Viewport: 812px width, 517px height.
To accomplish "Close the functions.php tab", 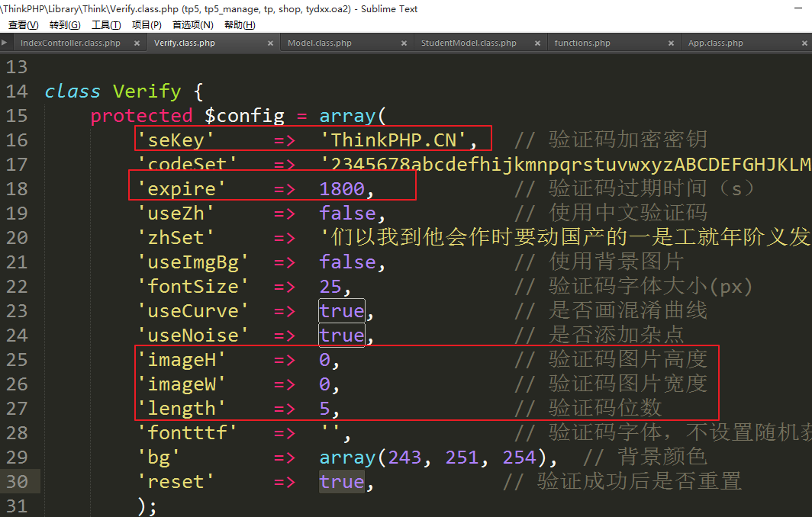I will [x=672, y=43].
